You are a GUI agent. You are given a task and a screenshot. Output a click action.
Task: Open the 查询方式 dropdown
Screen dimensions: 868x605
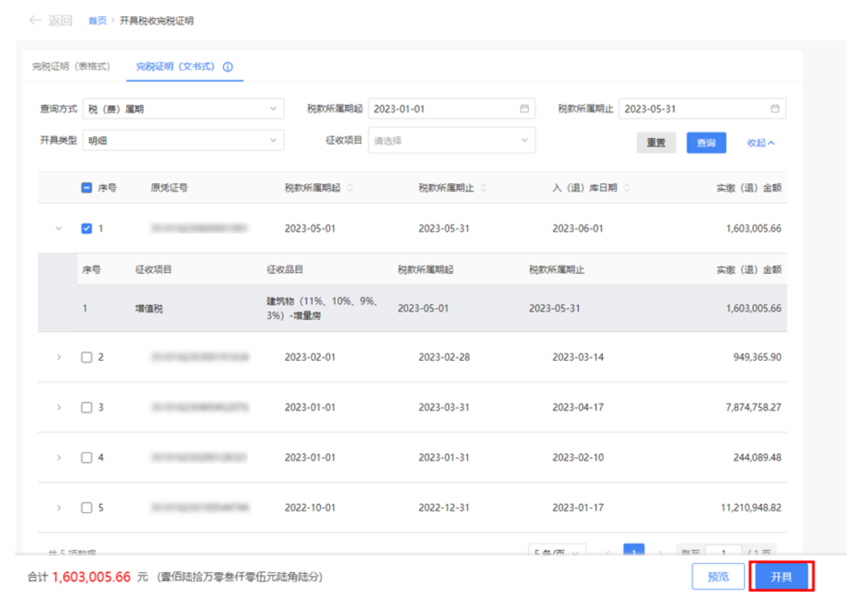183,108
